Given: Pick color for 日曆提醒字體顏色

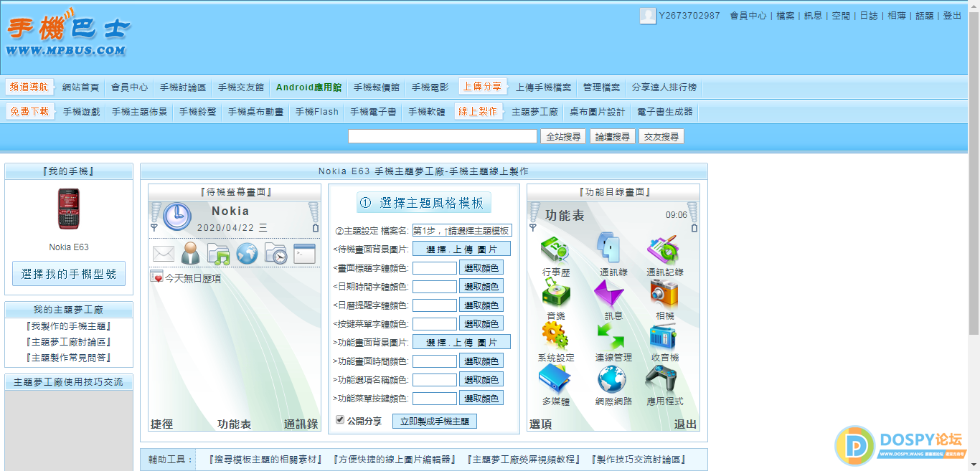Looking at the screenshot, I should coord(481,305).
